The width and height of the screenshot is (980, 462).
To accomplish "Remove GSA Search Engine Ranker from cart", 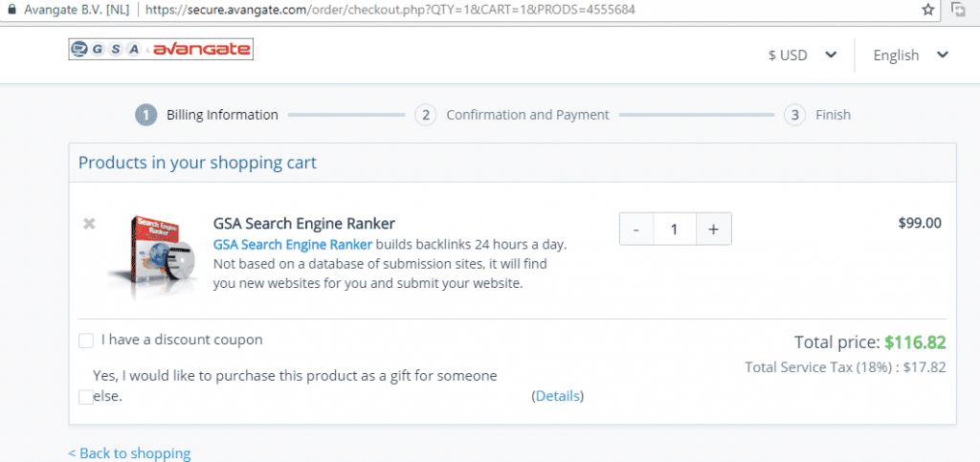I will tap(89, 224).
